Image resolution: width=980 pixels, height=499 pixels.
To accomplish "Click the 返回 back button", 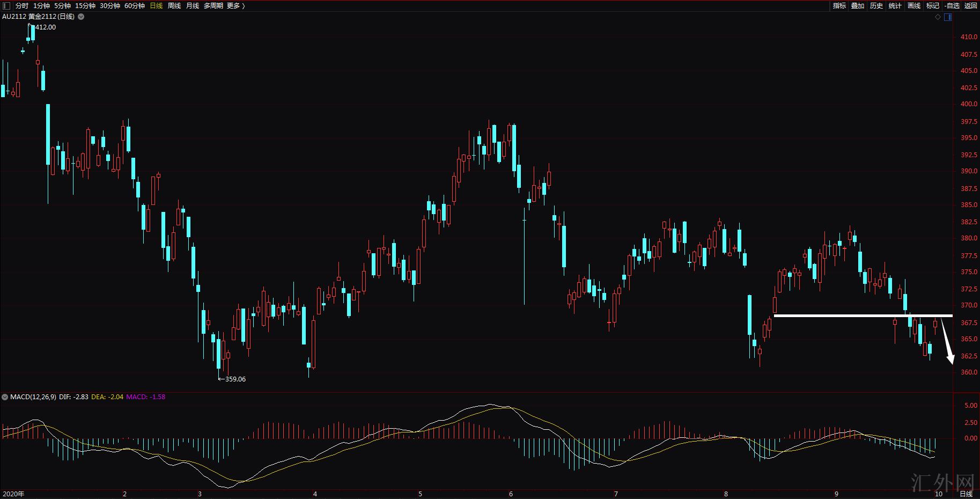I will tap(971, 5).
